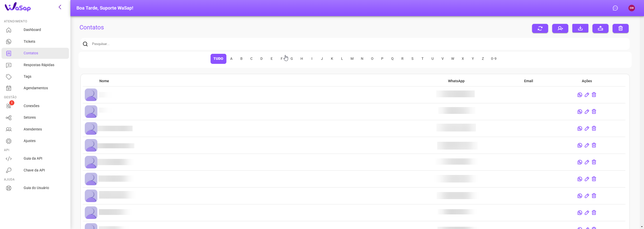Open Atendentes via its people icon
Screen dimensions: 644x229
[9, 129]
